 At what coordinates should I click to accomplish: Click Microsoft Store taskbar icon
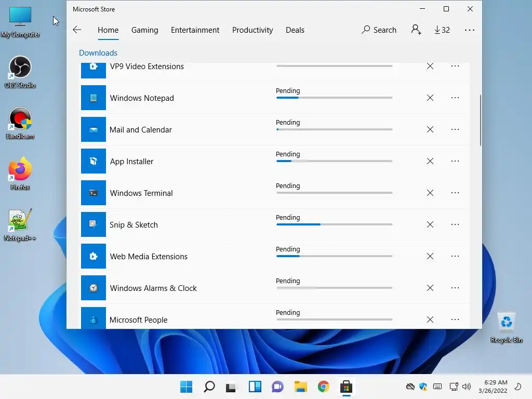coord(346,387)
